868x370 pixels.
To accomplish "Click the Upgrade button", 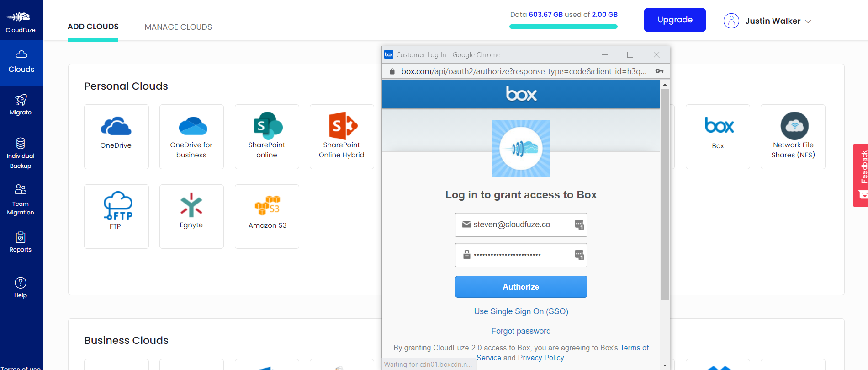I will (x=675, y=20).
